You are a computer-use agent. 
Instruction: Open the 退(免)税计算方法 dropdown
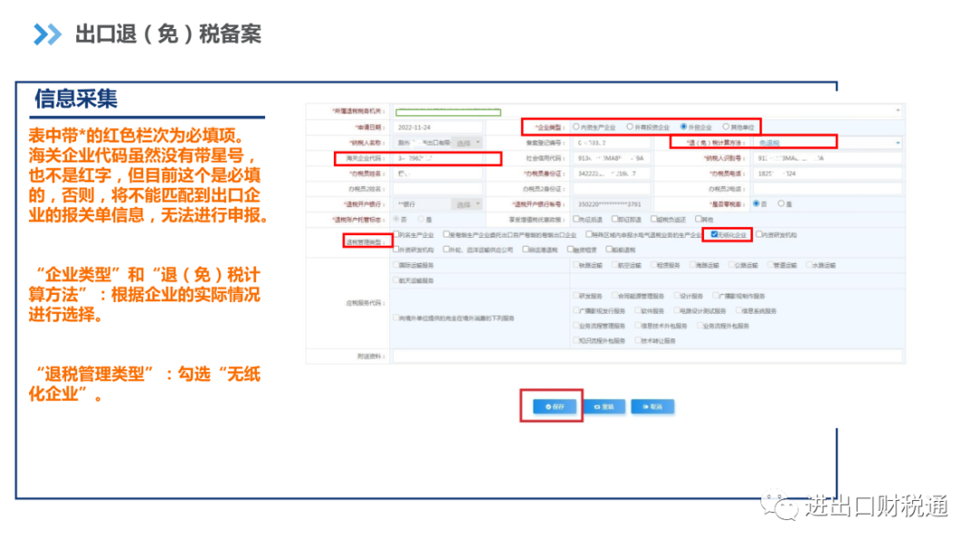[828, 142]
